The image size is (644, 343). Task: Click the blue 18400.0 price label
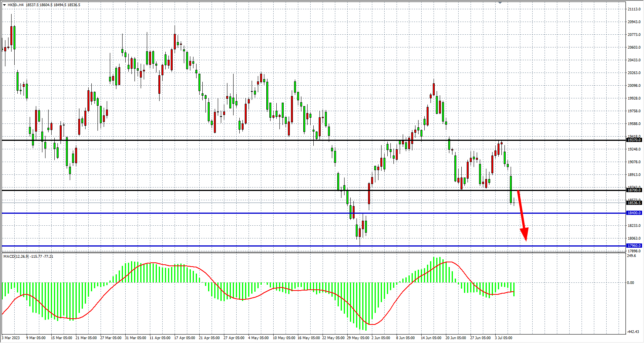[634, 213]
